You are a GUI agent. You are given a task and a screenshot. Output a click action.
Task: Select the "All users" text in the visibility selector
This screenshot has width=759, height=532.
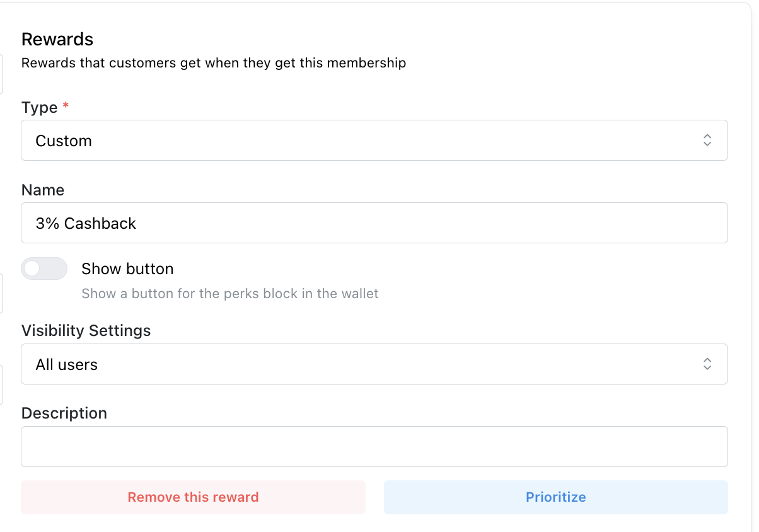pos(67,364)
